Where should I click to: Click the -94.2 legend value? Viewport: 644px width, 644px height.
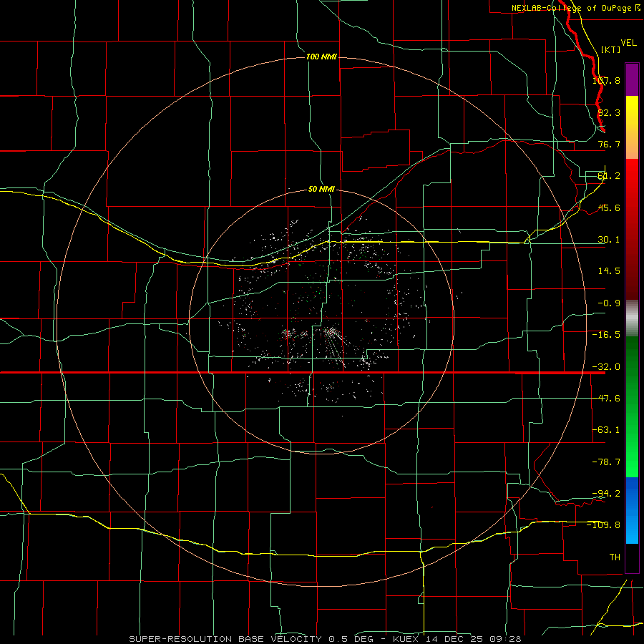pyautogui.click(x=606, y=493)
